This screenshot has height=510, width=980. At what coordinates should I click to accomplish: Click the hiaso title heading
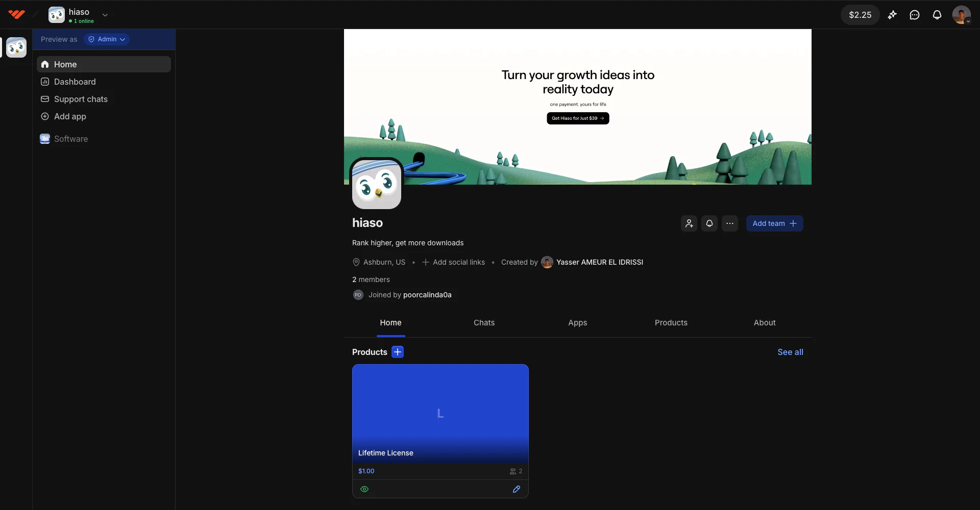point(367,223)
